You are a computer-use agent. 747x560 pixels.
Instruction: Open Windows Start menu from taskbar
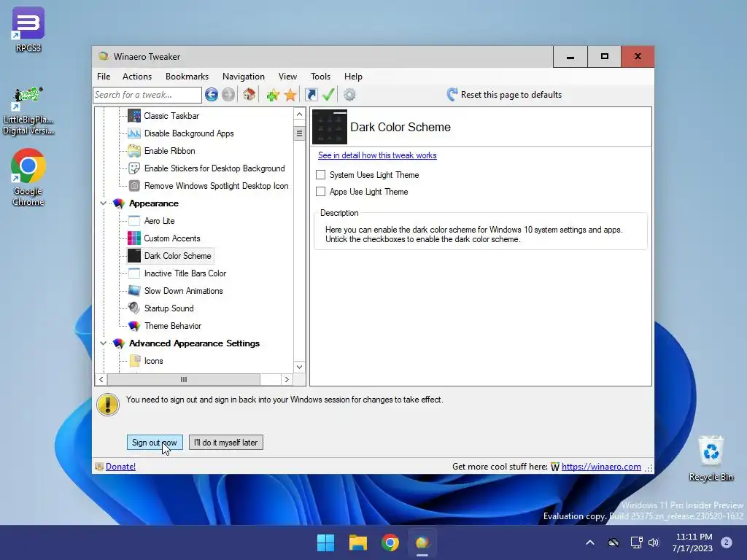(326, 542)
